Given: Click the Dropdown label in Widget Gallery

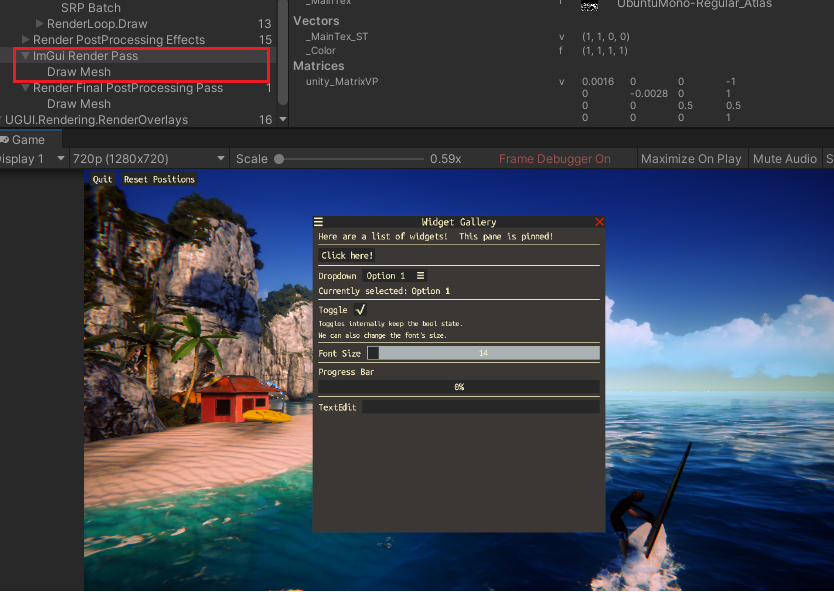Looking at the screenshot, I should [337, 276].
